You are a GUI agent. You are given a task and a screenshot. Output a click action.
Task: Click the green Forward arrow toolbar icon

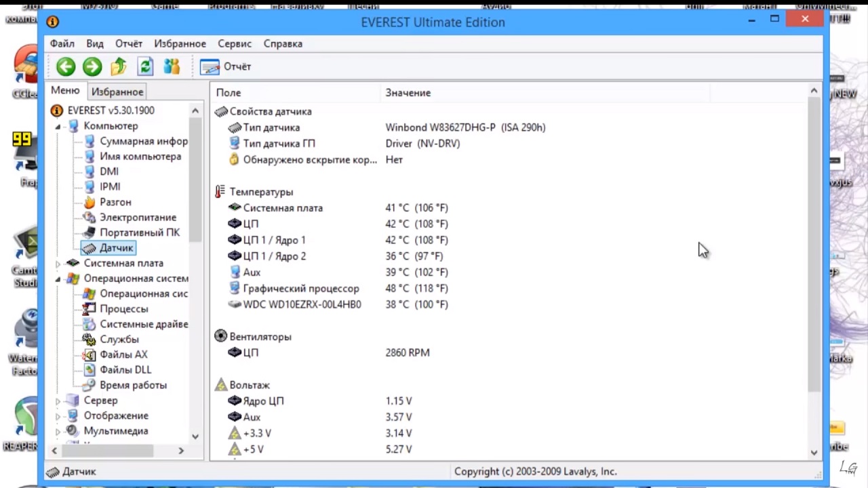click(92, 66)
